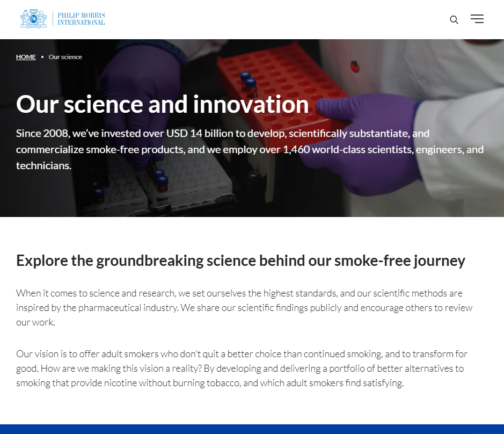The image size is (504, 434).
Task: Click the 'Our vision is to offer' paragraph
Action: 242,368
